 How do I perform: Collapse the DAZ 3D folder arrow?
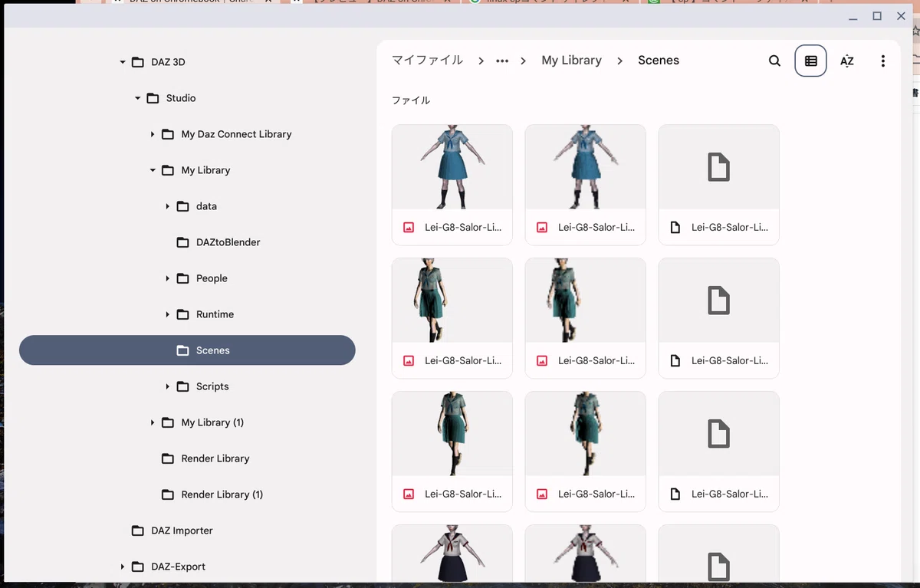pyautogui.click(x=123, y=62)
